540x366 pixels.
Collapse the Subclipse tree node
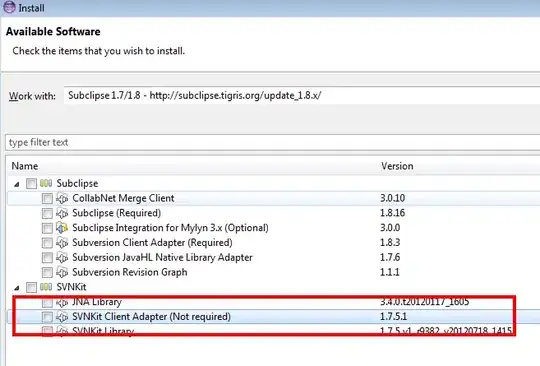point(17,185)
